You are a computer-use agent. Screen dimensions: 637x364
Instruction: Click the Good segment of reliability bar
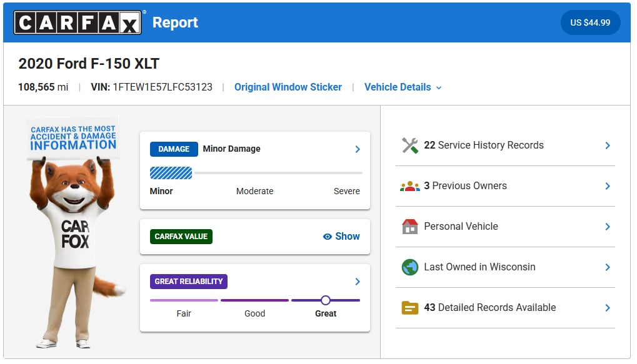click(x=254, y=300)
